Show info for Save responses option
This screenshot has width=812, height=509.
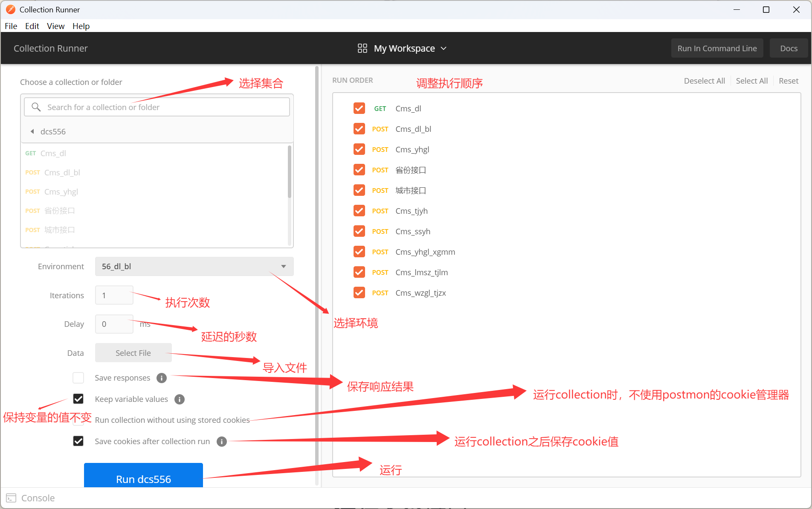tap(162, 378)
